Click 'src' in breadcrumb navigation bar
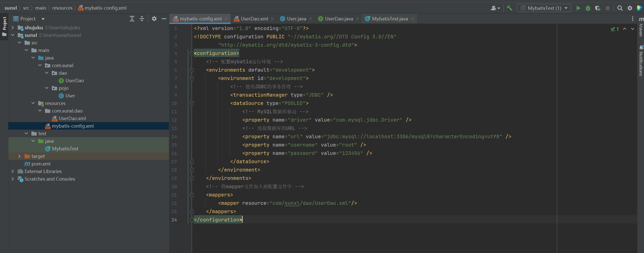644x253 pixels. 26,8
